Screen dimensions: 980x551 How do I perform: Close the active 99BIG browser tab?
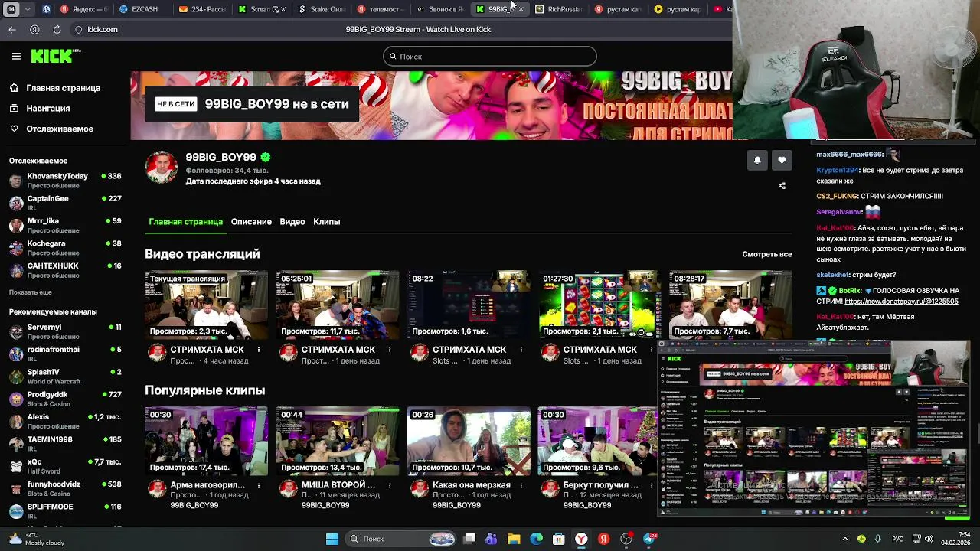click(x=521, y=9)
